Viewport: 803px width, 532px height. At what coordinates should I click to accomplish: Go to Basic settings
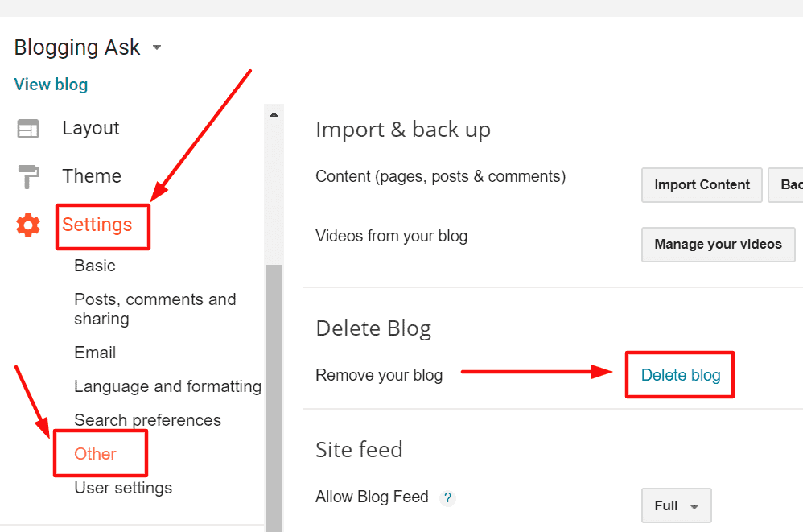coord(95,266)
